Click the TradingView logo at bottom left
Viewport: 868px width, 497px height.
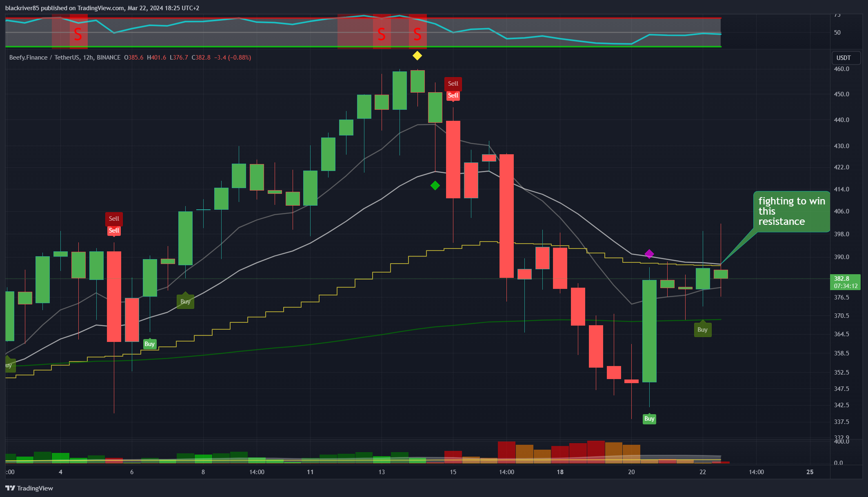(29, 488)
